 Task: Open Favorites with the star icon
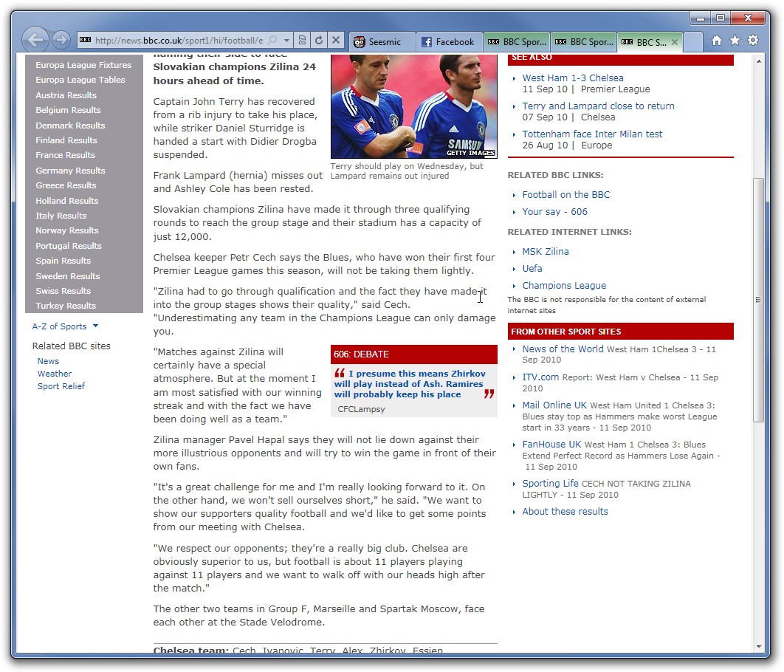coord(735,41)
